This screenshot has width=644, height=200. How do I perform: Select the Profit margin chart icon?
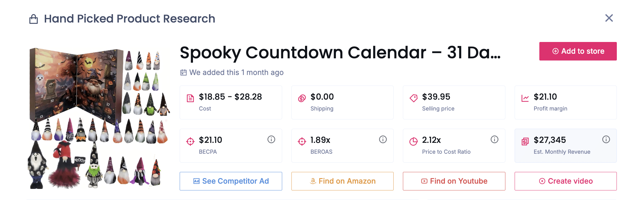click(x=525, y=98)
